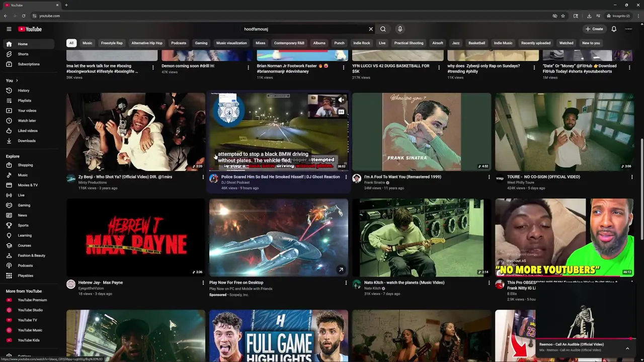The width and height of the screenshot is (644, 362).
Task: Start voice search with microphone
Action: tap(400, 29)
